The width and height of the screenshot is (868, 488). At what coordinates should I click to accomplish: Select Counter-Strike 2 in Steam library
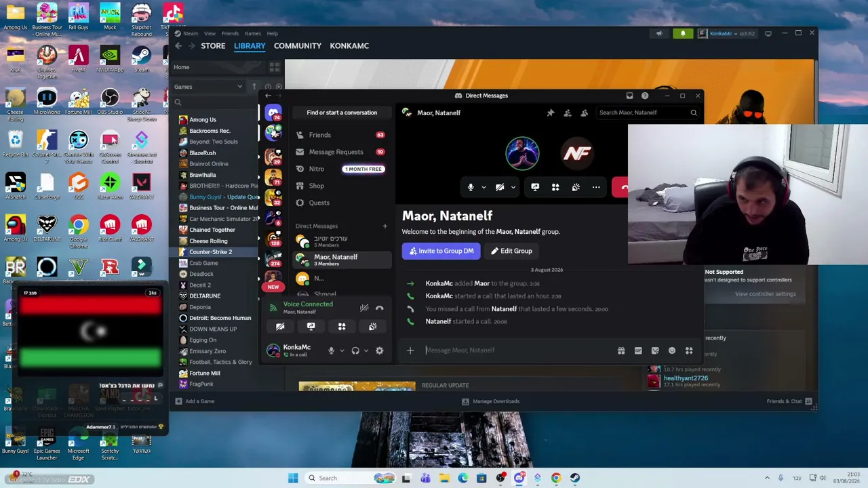point(211,252)
